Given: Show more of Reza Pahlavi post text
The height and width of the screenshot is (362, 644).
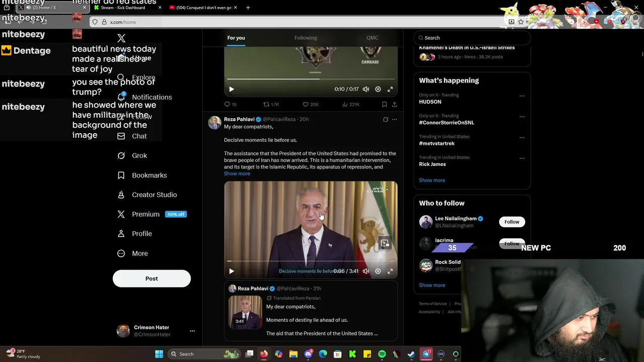Looking at the screenshot, I should [237, 173].
